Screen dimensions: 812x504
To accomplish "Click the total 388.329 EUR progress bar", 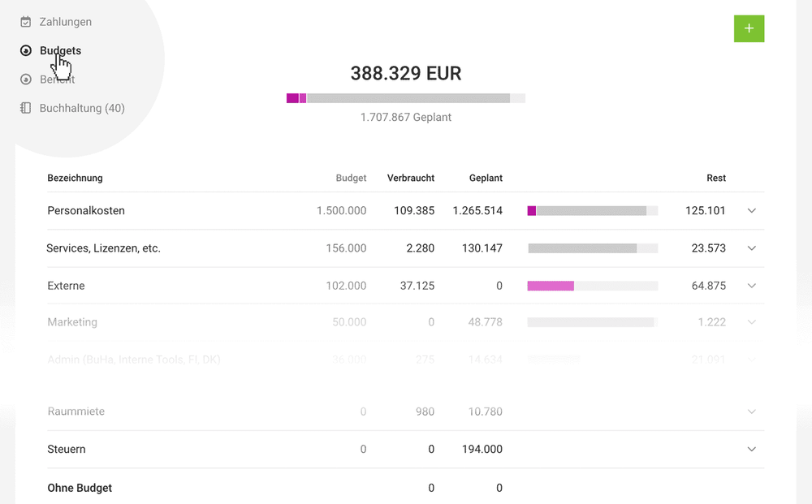I will point(406,98).
